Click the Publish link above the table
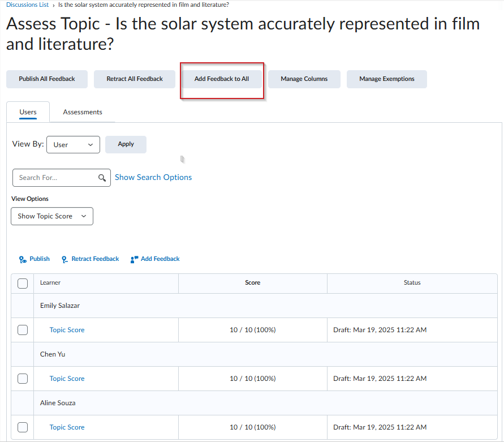Viewport: 504px width, 442px height. point(40,259)
